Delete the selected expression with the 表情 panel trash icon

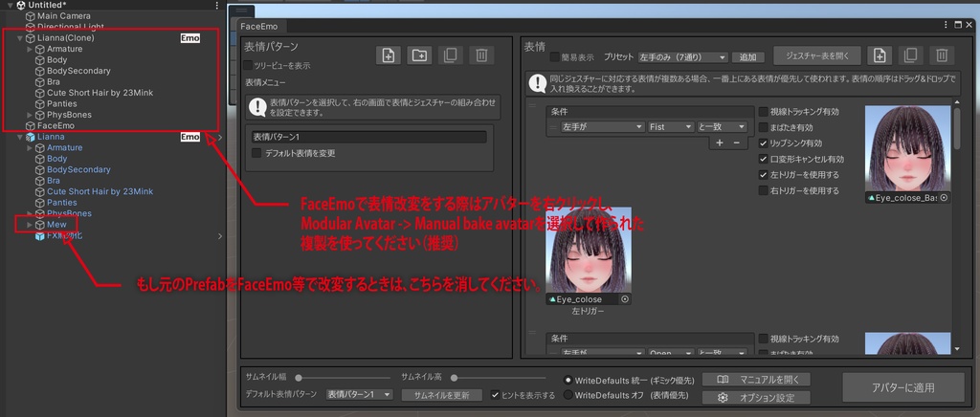click(942, 55)
